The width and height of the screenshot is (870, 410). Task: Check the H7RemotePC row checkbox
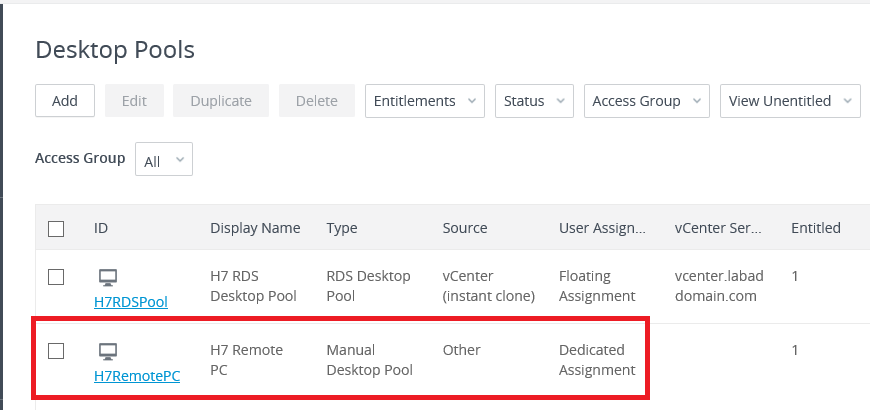[56, 350]
